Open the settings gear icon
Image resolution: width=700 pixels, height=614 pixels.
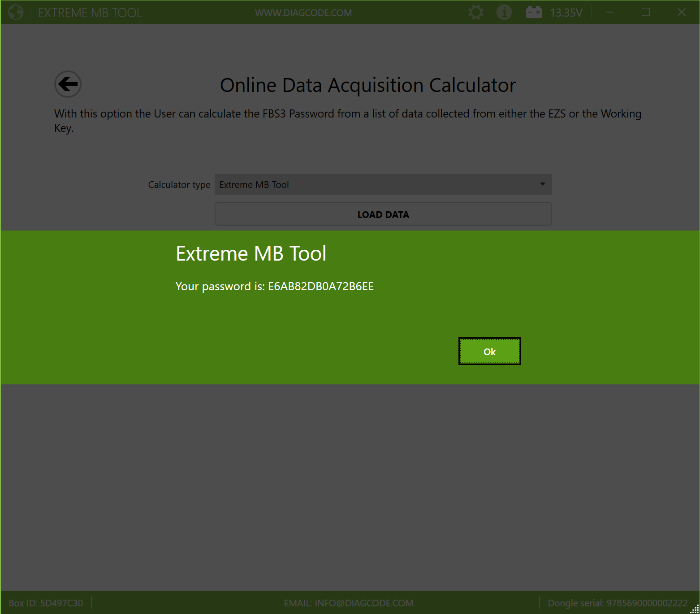coord(476,12)
